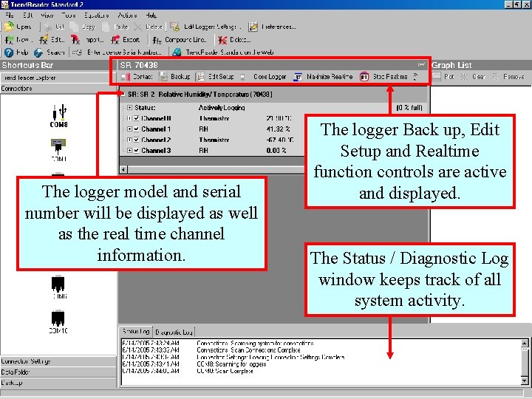Create a New equation via fx icon
This screenshot has width=532, height=399.
9,40
